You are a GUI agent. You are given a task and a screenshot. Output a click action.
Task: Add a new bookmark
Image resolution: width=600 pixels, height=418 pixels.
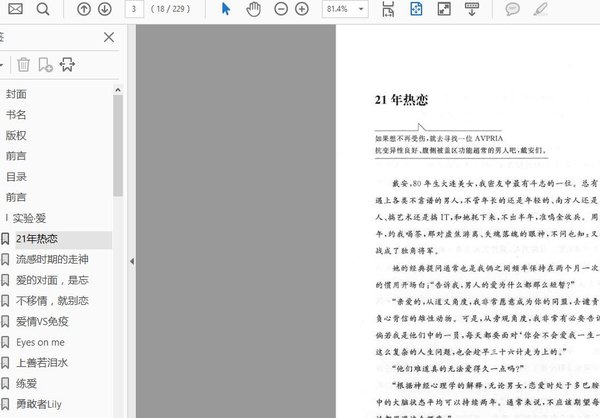(46, 65)
